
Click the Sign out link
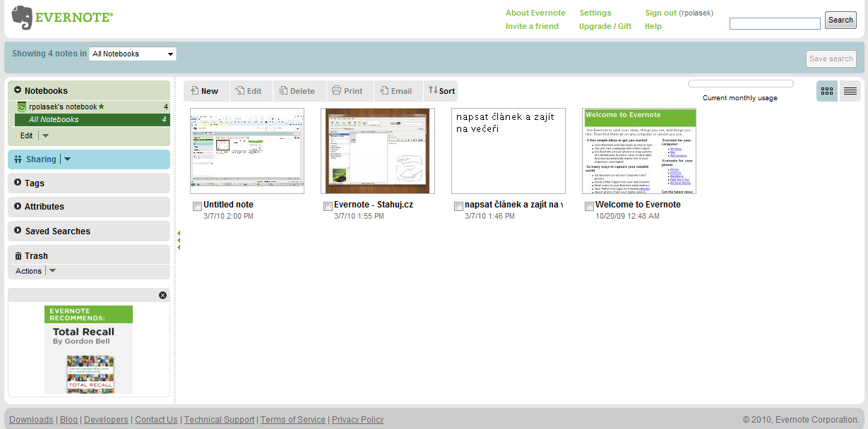(x=660, y=13)
